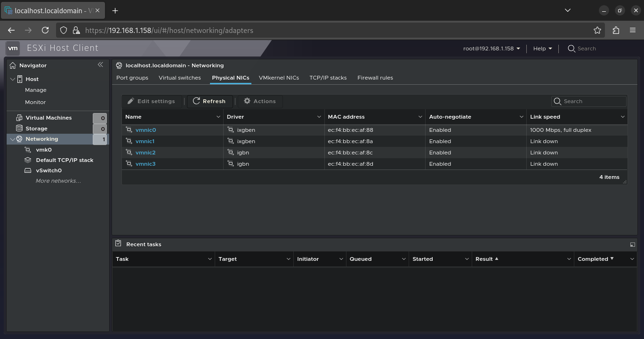The height and width of the screenshot is (339, 644).
Task: Switch to the Virtual switches tab
Action: 180,78
